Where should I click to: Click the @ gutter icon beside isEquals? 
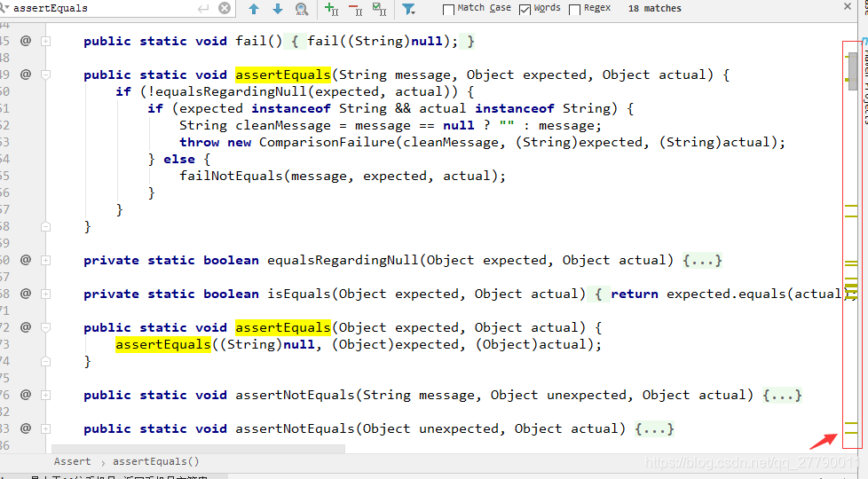coord(26,294)
